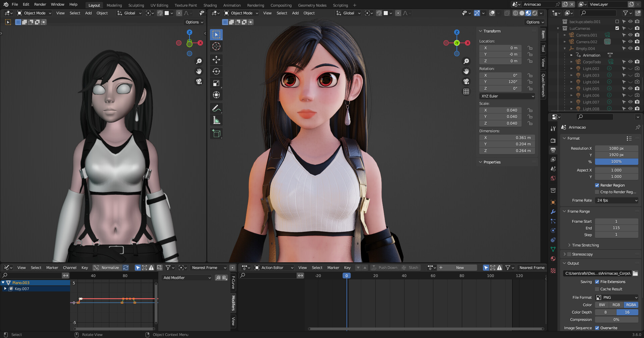
Task: Toggle Overwrite checkbox
Action: (x=597, y=328)
